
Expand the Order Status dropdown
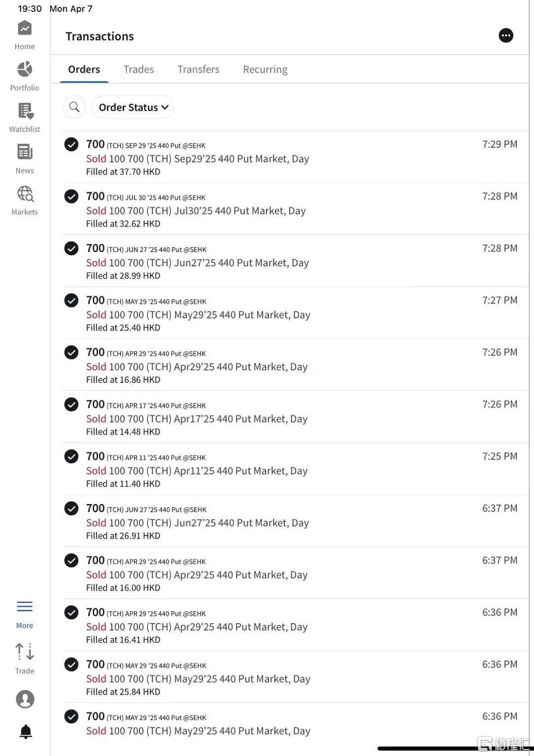click(133, 107)
